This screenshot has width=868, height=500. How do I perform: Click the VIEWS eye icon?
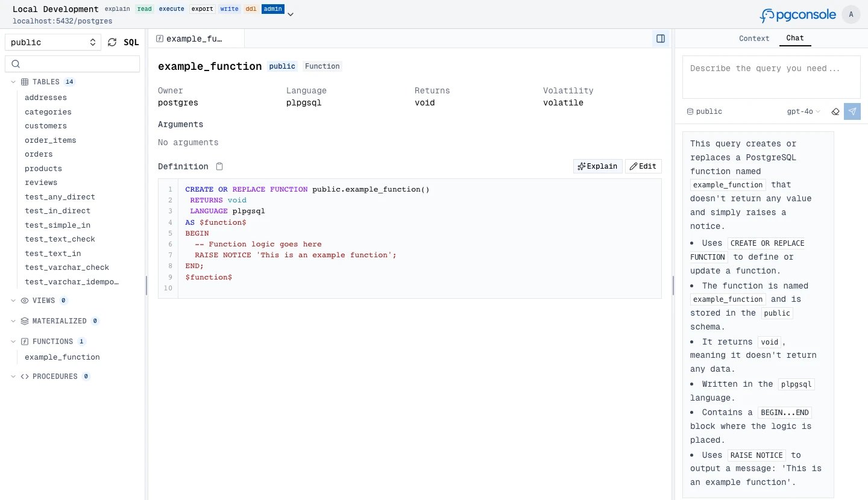[x=25, y=301]
